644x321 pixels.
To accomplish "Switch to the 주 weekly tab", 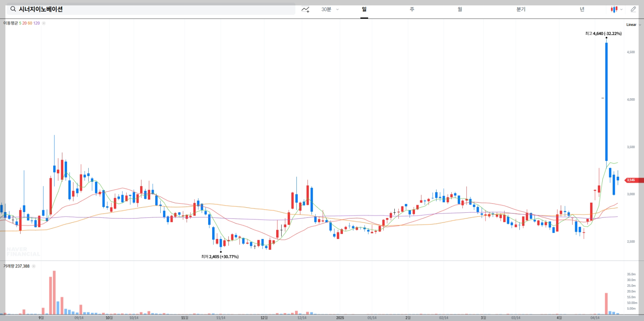I will pyautogui.click(x=412, y=9).
